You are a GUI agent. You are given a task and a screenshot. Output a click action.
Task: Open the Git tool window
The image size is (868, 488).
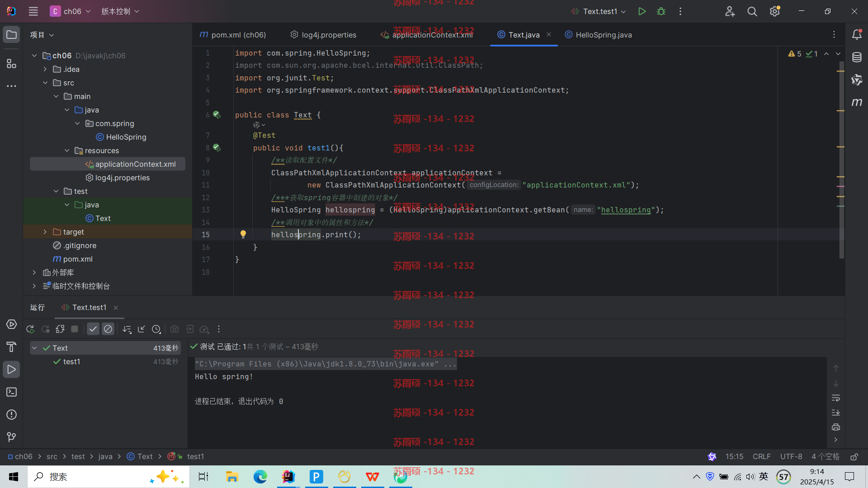pos(12,437)
